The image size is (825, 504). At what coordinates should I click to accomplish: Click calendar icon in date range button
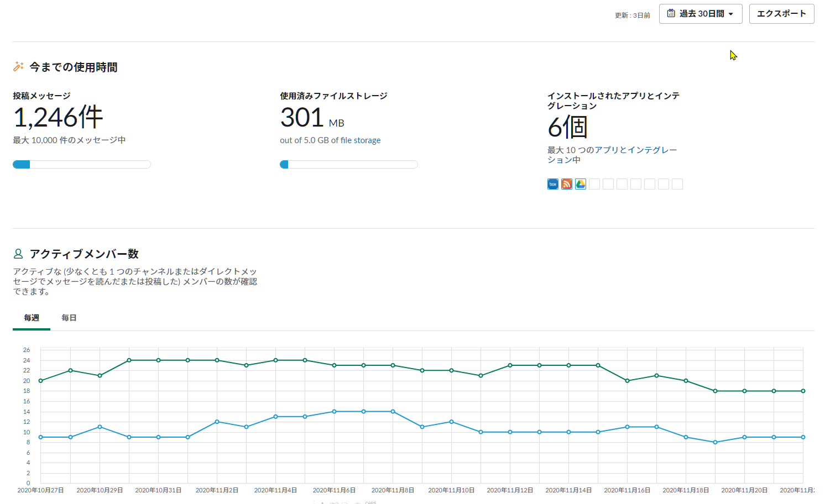point(671,14)
